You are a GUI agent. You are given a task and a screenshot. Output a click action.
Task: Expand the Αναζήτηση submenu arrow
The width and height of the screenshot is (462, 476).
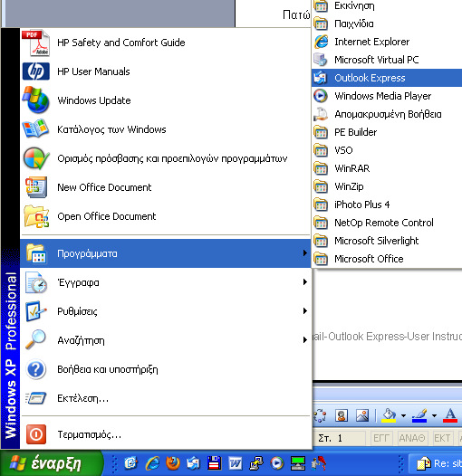point(305,339)
